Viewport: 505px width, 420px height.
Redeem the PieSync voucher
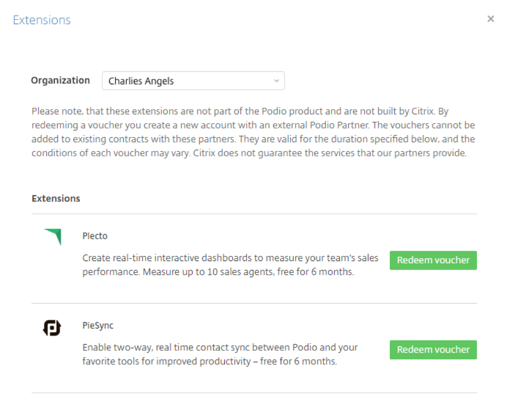point(433,350)
